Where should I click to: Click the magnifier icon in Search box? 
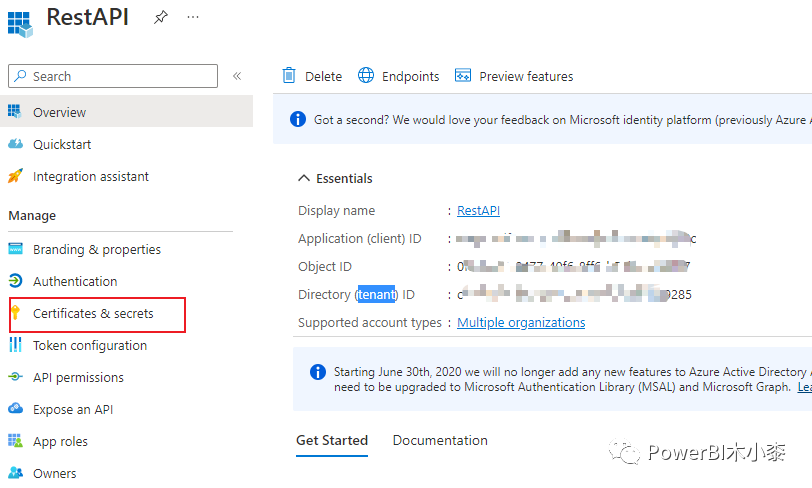(20, 76)
